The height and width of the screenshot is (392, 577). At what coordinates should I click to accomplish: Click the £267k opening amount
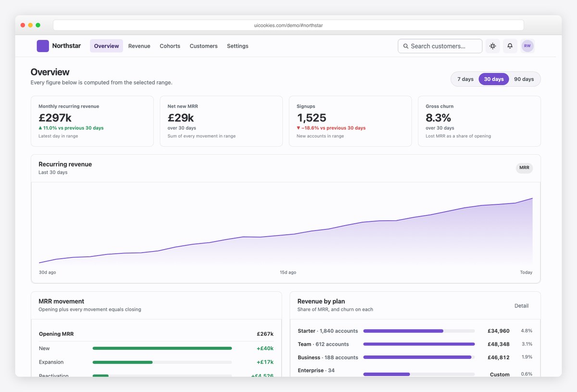(265, 334)
